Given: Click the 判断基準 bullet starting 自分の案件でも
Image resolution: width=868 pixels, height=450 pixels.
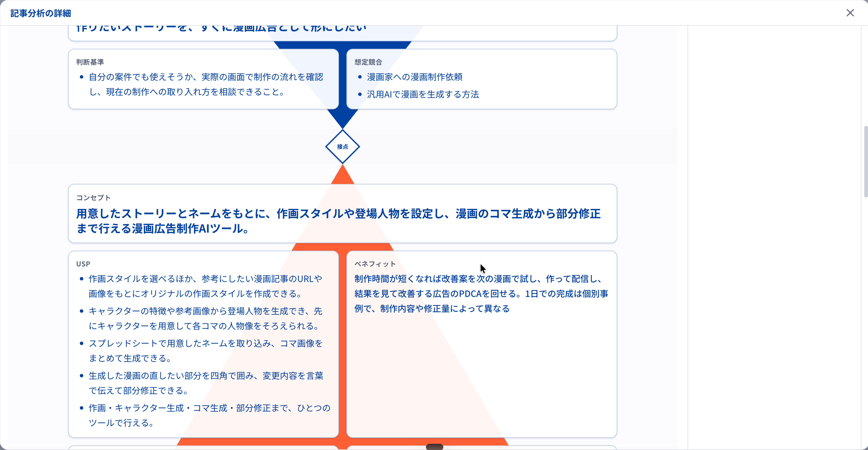Looking at the screenshot, I should coord(206,84).
